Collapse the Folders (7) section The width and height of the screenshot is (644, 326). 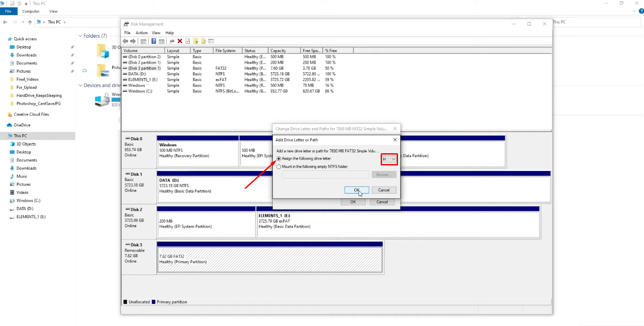point(80,36)
